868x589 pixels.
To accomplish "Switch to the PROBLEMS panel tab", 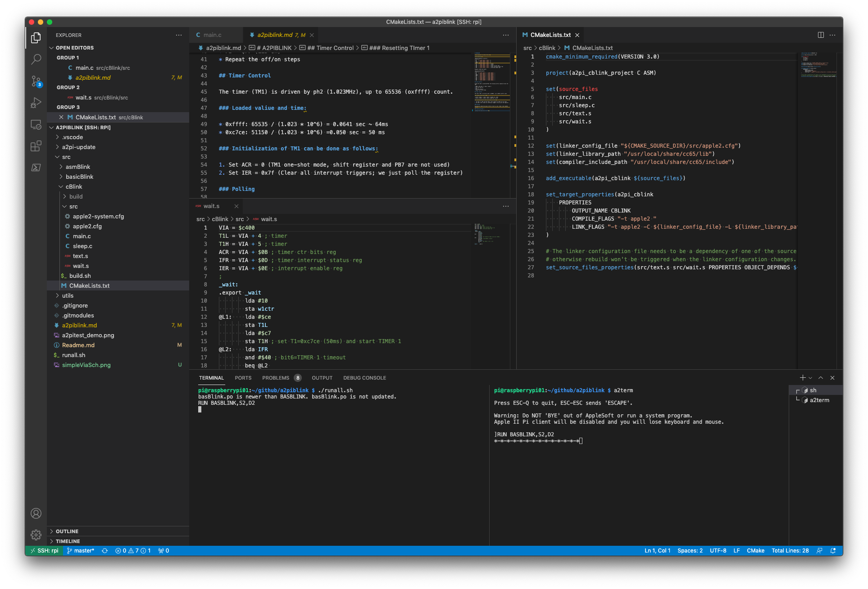I will [x=276, y=378].
